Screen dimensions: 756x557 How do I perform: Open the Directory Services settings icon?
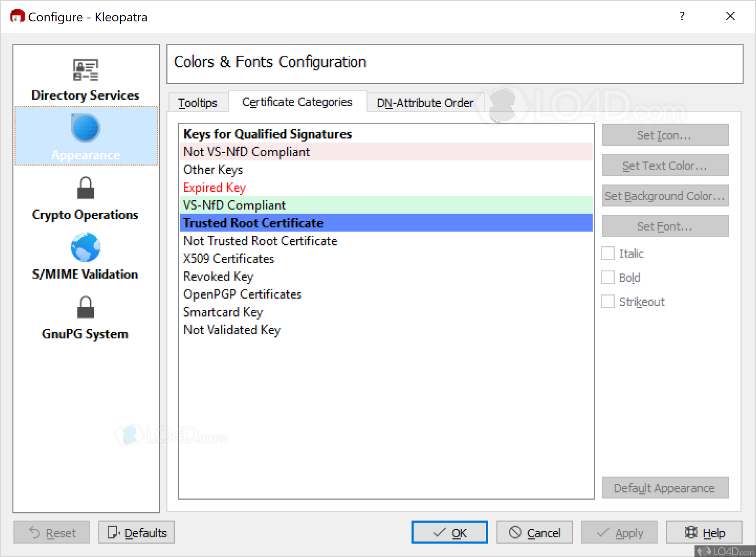click(85, 70)
